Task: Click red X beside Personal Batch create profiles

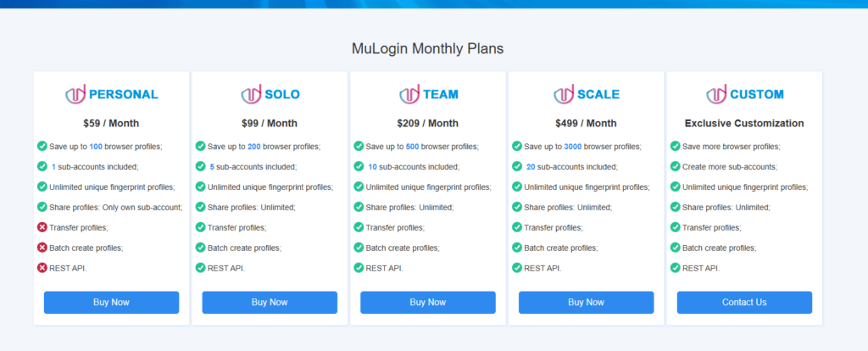Action: coord(42,248)
